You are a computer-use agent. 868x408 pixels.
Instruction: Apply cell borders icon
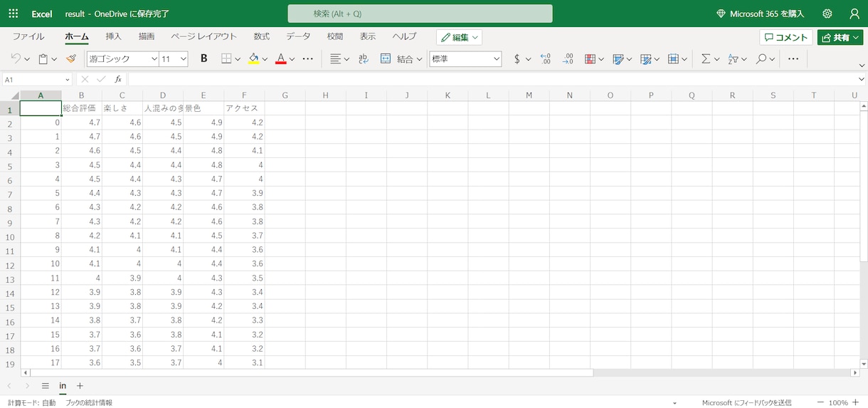[226, 59]
